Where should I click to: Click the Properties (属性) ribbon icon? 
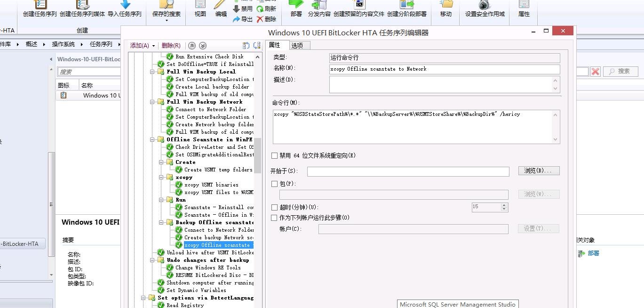pyautogui.click(x=524, y=9)
